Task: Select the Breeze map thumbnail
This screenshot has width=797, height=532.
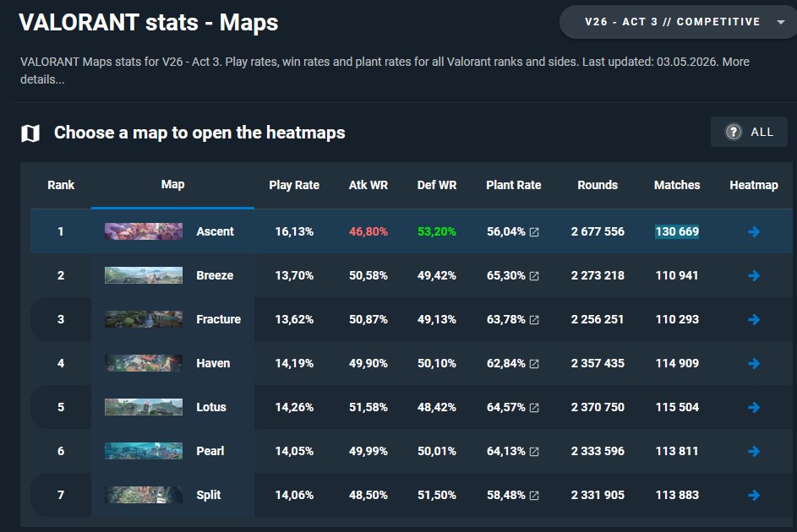Action: click(144, 275)
